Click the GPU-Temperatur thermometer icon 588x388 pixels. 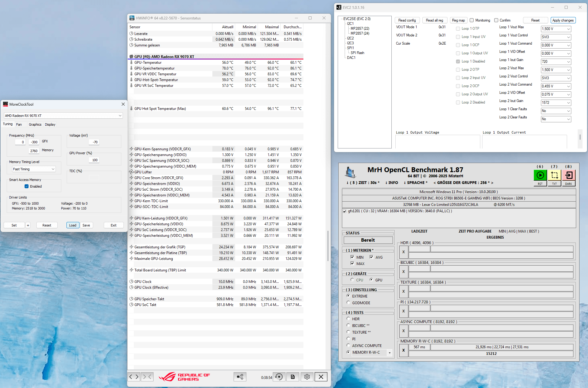pos(131,63)
